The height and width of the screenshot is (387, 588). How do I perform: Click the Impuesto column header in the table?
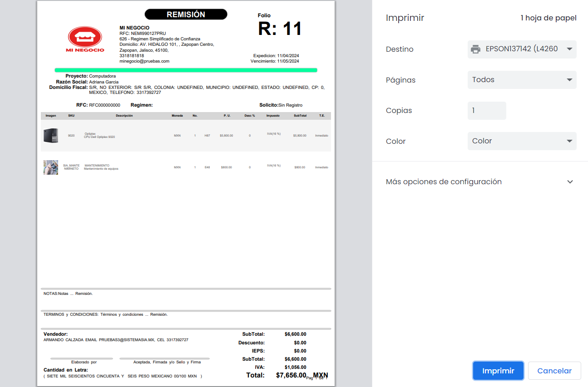273,116
